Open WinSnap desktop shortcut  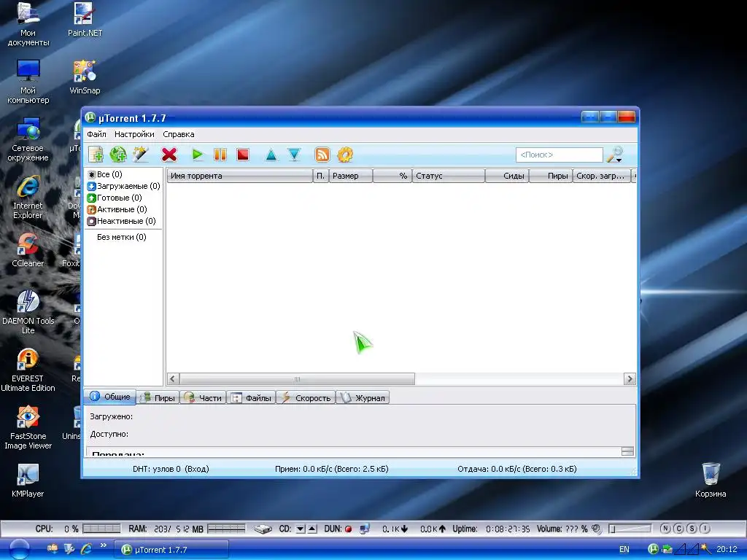[85, 77]
